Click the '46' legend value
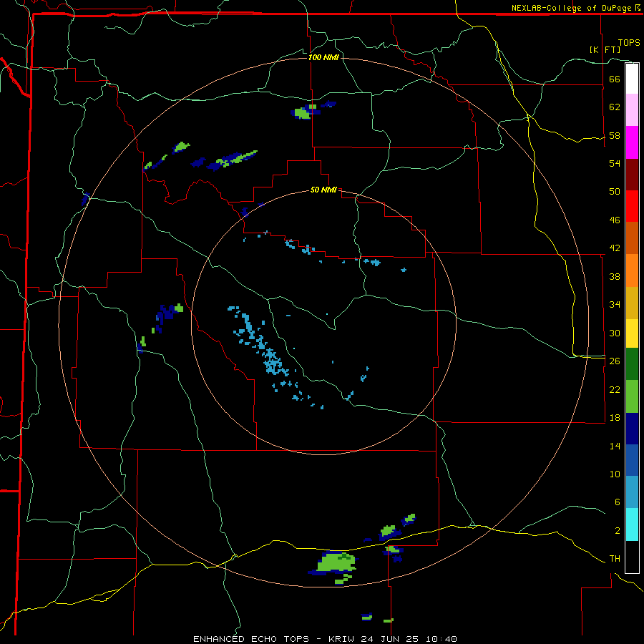The image size is (644, 644). click(x=615, y=220)
